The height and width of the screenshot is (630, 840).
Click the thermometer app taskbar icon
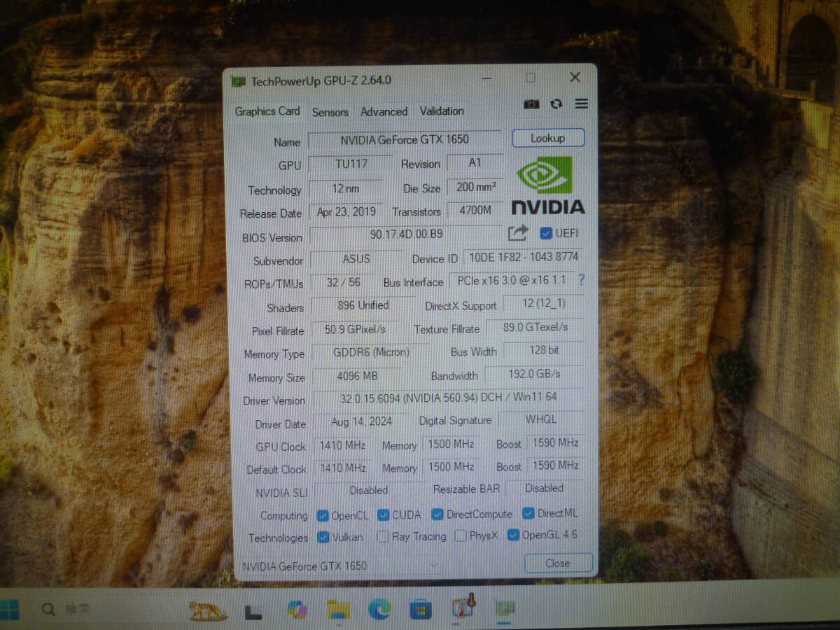pos(463,608)
